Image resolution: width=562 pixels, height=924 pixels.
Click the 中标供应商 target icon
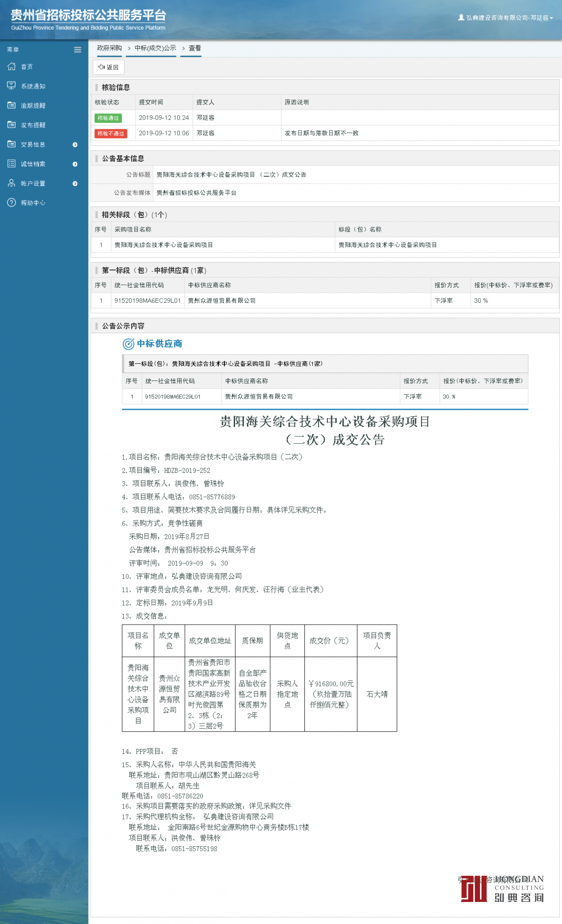pyautogui.click(x=128, y=344)
